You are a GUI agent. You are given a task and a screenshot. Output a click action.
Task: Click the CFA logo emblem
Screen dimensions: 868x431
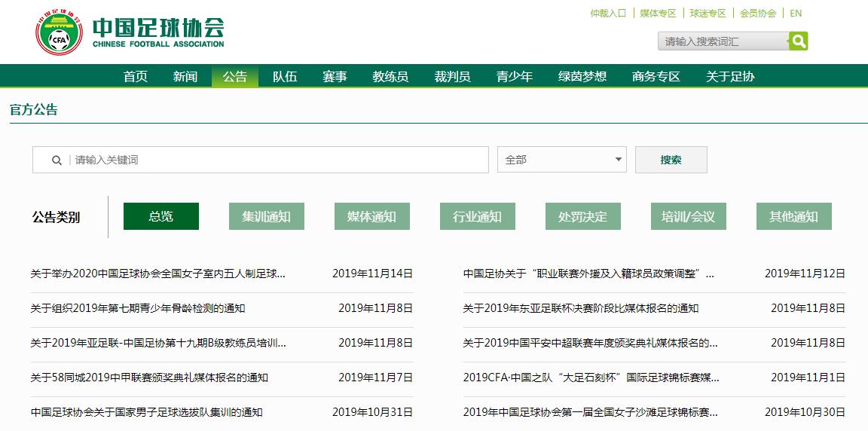(x=60, y=32)
